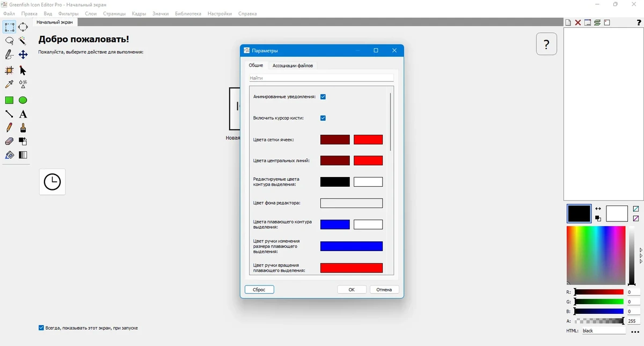This screenshot has height=346, width=644.
Task: Select the Magic Wand tool
Action: pos(23,41)
